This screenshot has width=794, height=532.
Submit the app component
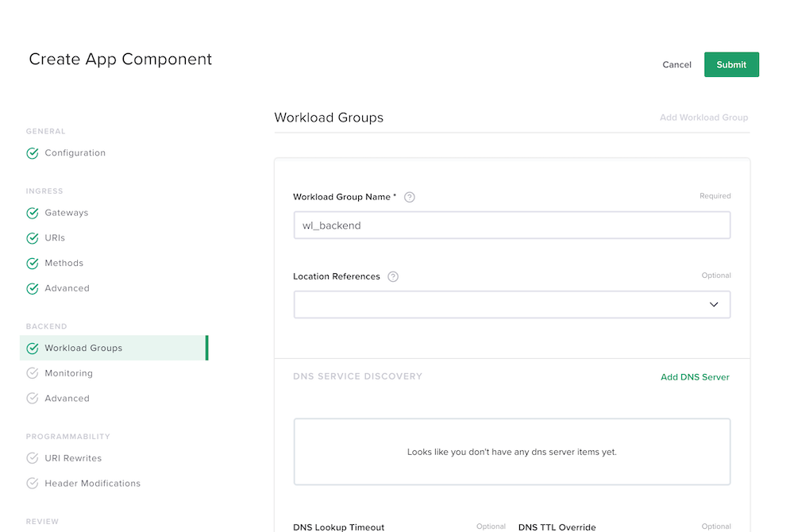731,65
